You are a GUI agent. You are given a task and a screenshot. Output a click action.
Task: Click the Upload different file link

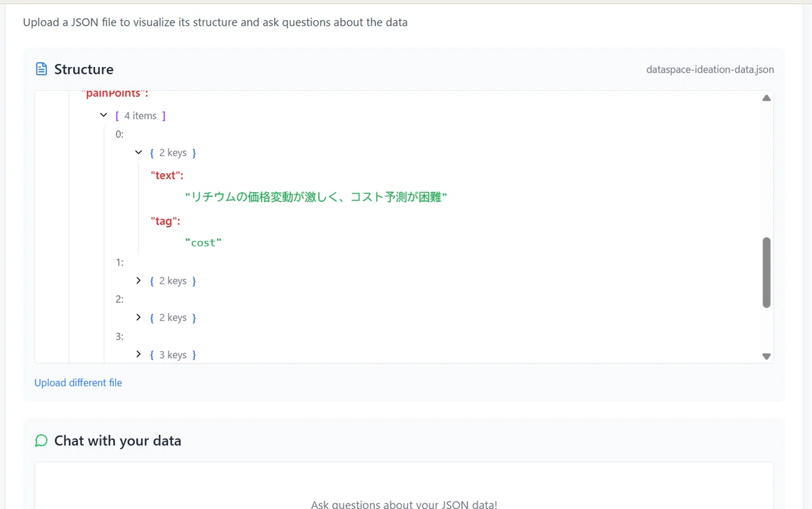pos(78,382)
